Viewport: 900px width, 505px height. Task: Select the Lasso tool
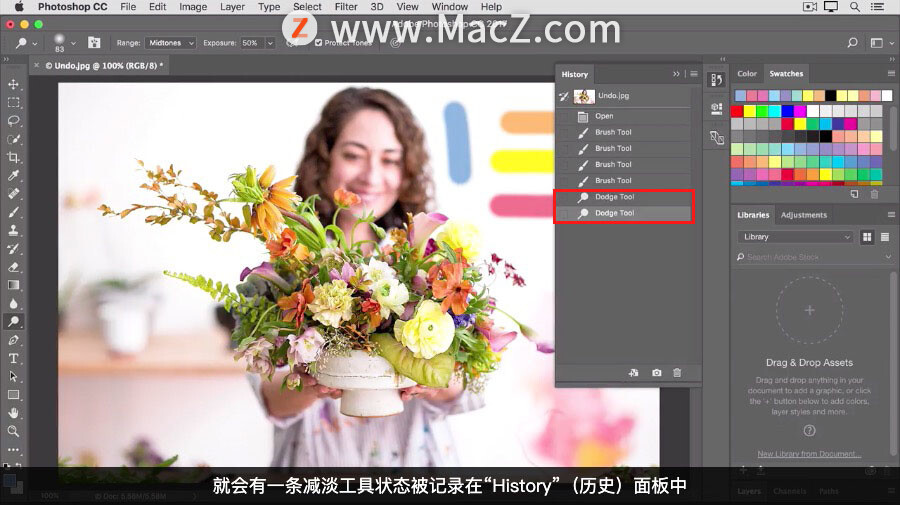13,121
